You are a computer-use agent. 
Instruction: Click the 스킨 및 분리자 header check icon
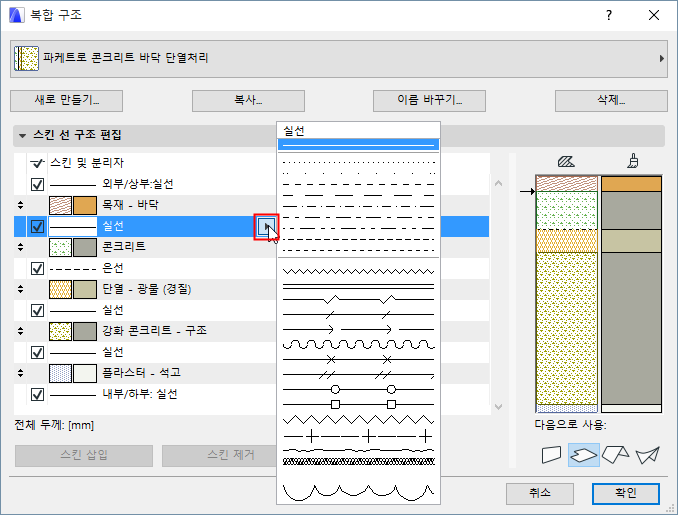(x=37, y=163)
